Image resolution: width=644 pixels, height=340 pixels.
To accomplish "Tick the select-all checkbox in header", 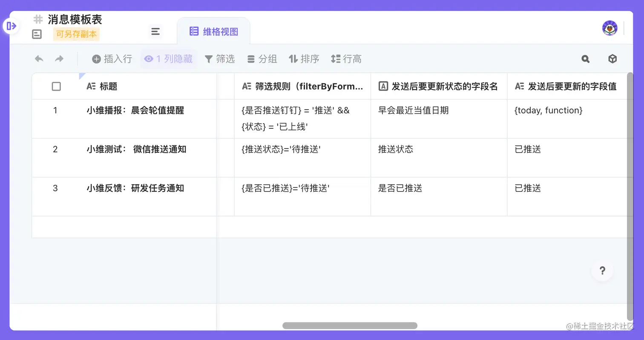I will tap(56, 86).
